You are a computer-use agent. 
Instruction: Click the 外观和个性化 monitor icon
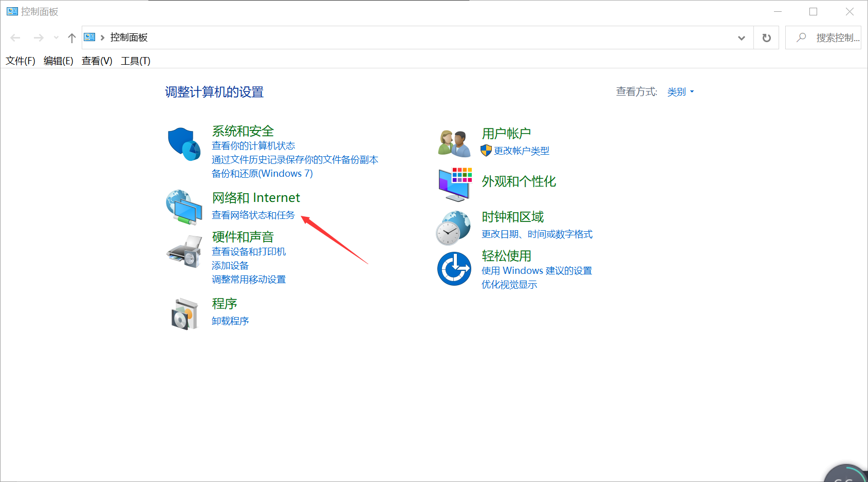click(x=454, y=182)
